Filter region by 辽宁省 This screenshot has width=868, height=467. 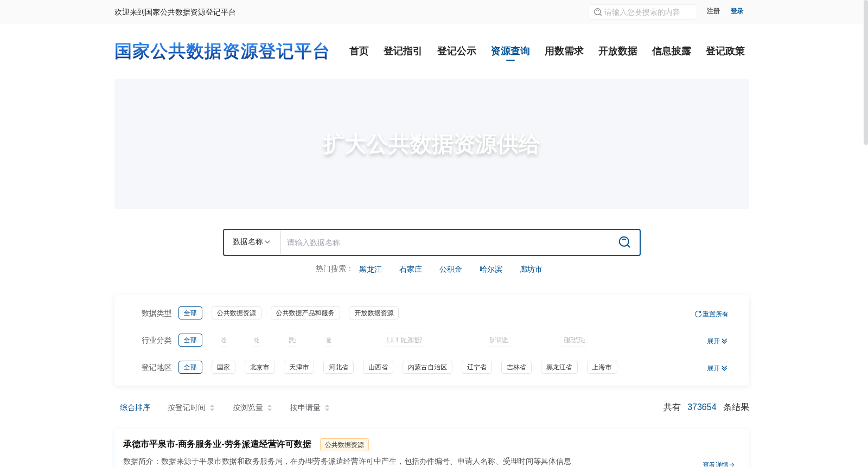point(477,367)
